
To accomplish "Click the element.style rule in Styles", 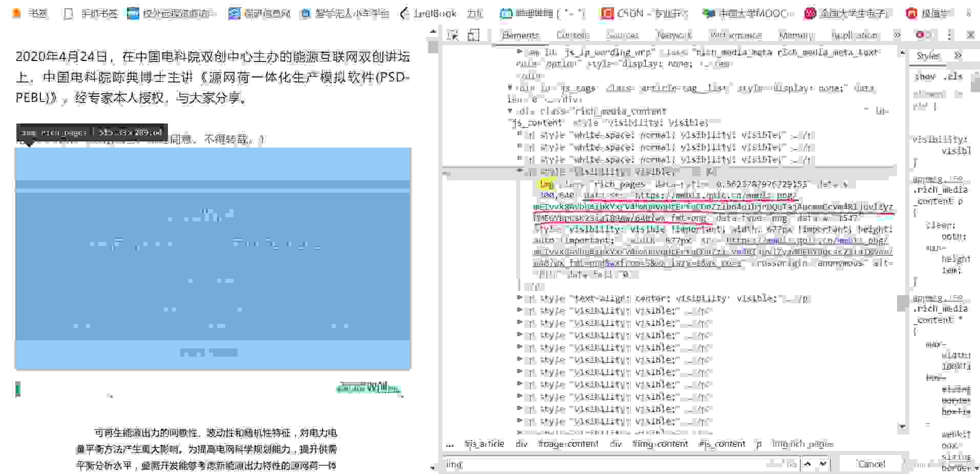I will [x=938, y=100].
